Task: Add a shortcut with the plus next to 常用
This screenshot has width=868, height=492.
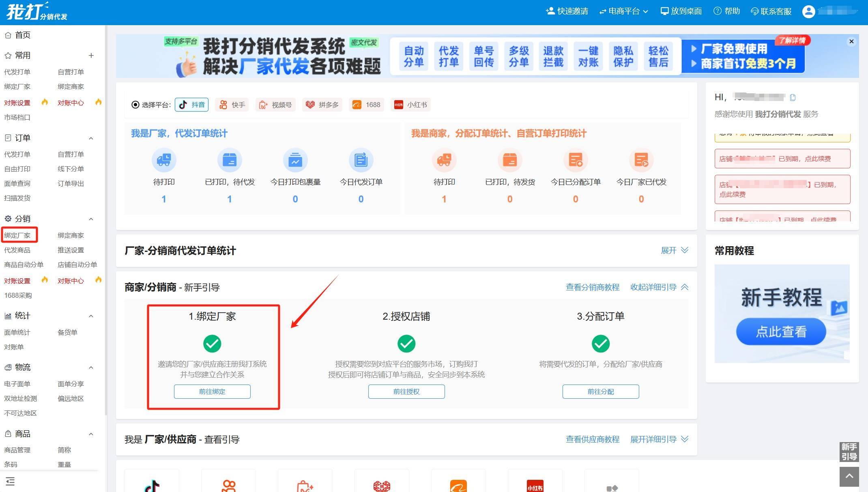Action: point(91,56)
